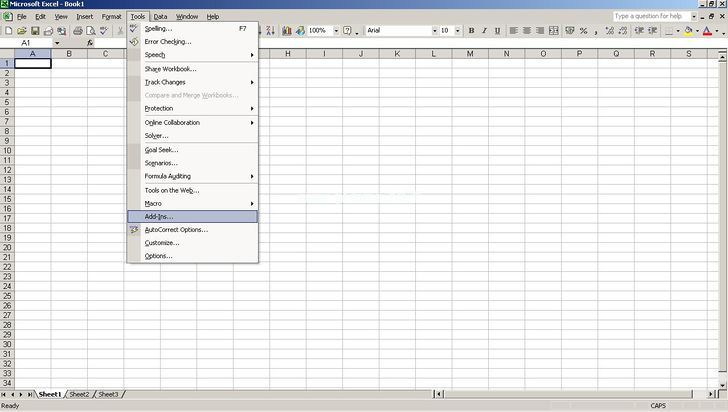The height and width of the screenshot is (412, 728).
Task: Open the zoom percentage dropdown
Action: pyautogui.click(x=334, y=31)
